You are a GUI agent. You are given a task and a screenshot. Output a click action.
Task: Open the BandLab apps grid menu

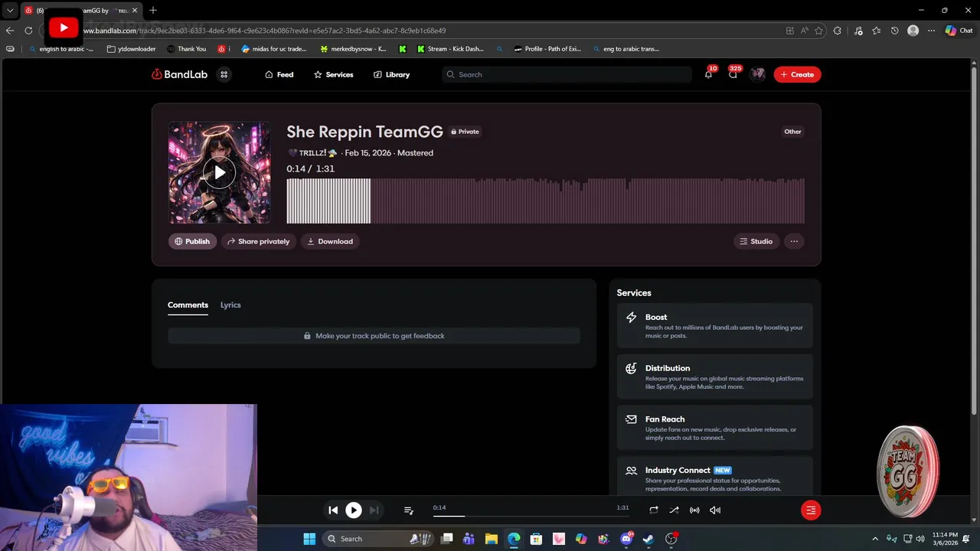point(224,74)
